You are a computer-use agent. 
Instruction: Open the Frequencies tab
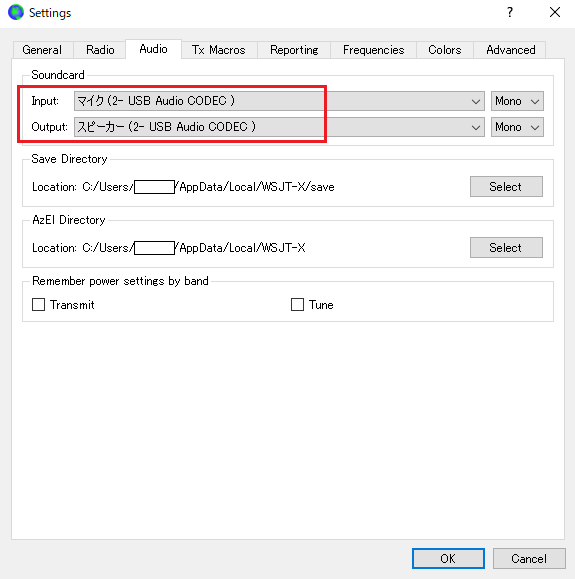pos(373,50)
